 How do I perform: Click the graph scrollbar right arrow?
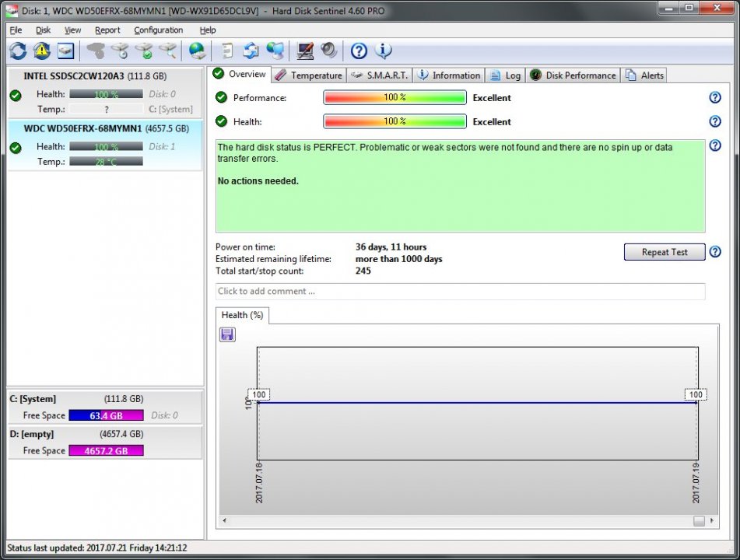(712, 521)
